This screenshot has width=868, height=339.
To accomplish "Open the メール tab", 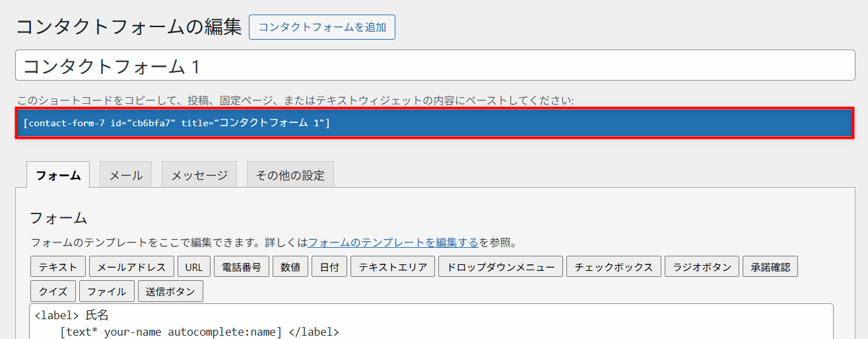I will click(125, 175).
